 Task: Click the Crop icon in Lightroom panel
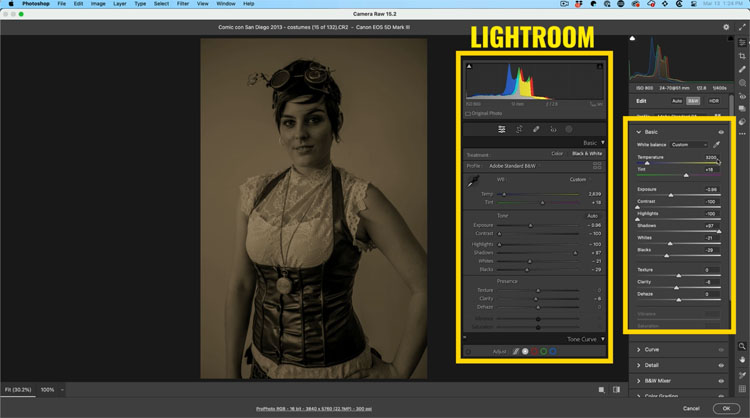click(x=519, y=129)
